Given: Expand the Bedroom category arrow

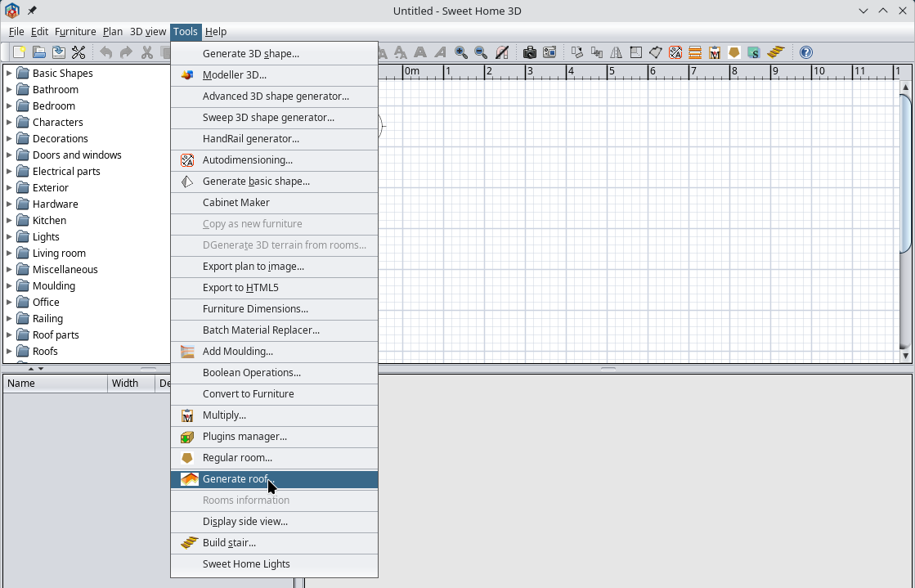Looking at the screenshot, I should click(x=9, y=105).
